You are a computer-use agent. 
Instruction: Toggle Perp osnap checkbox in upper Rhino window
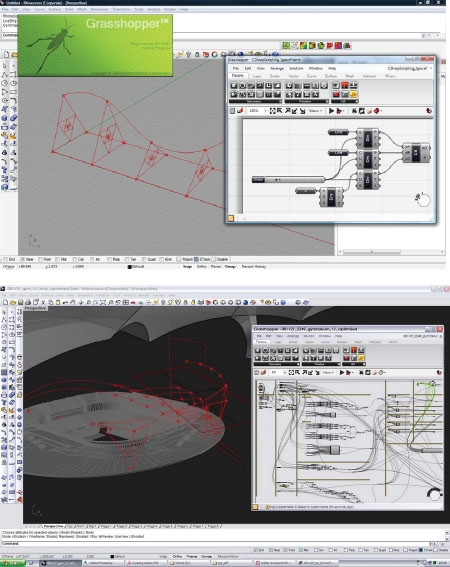[x=110, y=259]
